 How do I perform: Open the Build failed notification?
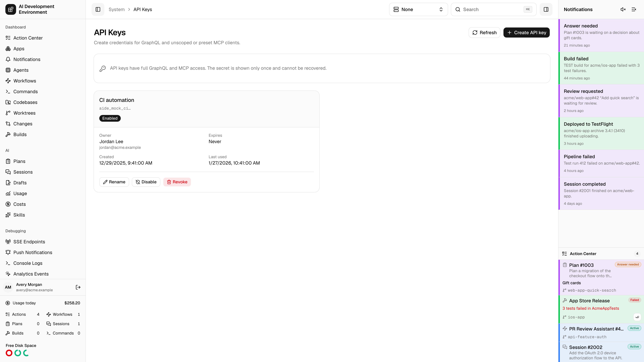(601, 68)
